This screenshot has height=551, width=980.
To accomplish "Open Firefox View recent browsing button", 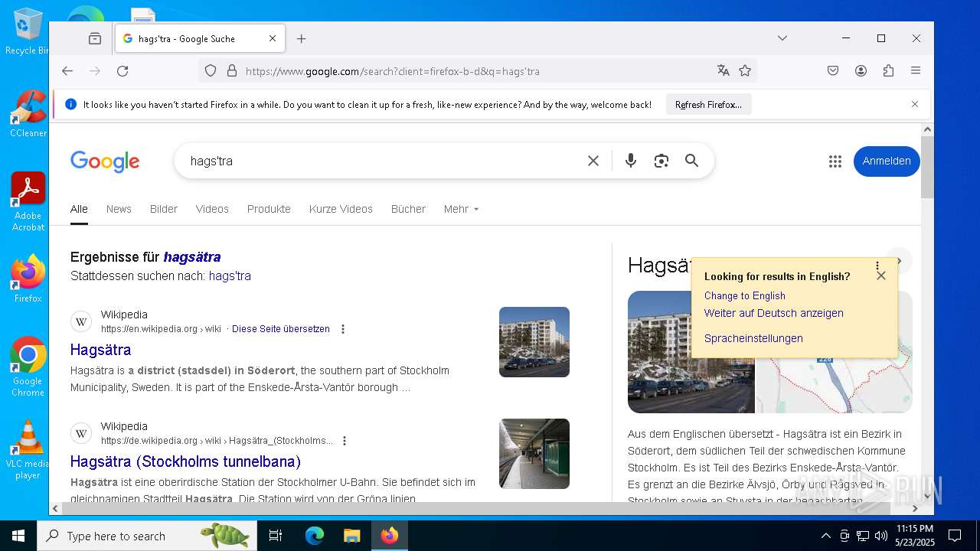I will (x=95, y=38).
